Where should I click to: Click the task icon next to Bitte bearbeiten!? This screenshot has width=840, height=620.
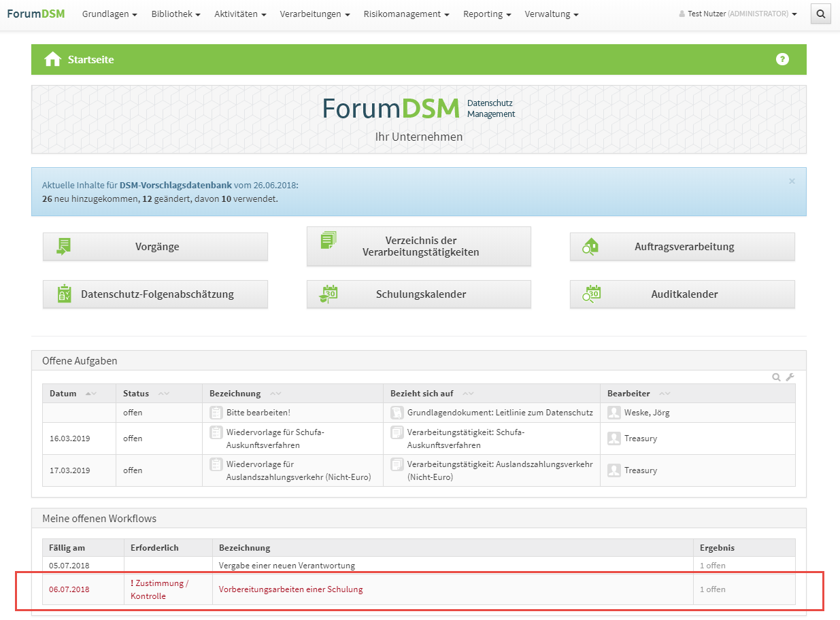click(216, 413)
